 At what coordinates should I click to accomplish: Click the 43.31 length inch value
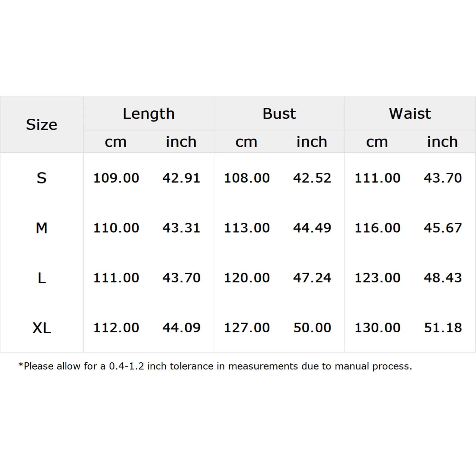click(181, 228)
